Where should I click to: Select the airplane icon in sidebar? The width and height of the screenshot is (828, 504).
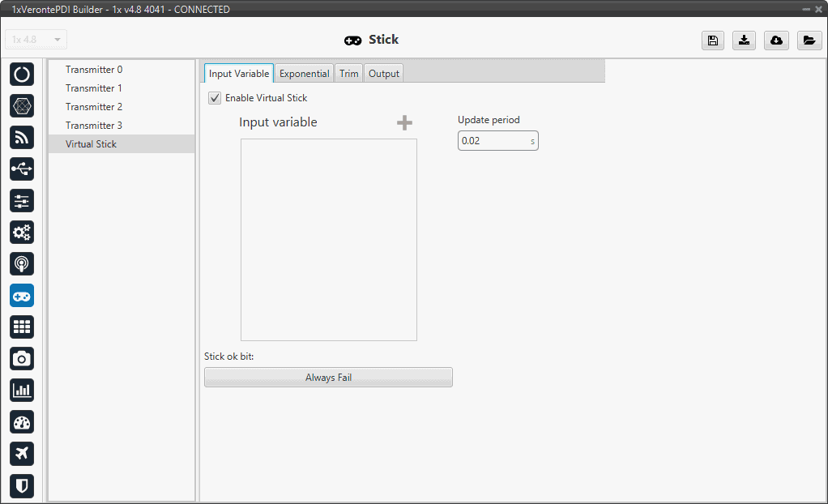[22, 454]
